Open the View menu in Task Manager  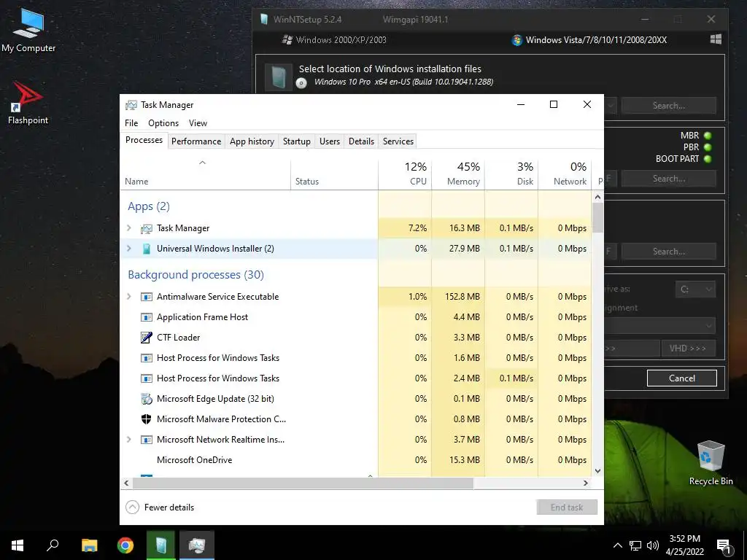point(198,122)
